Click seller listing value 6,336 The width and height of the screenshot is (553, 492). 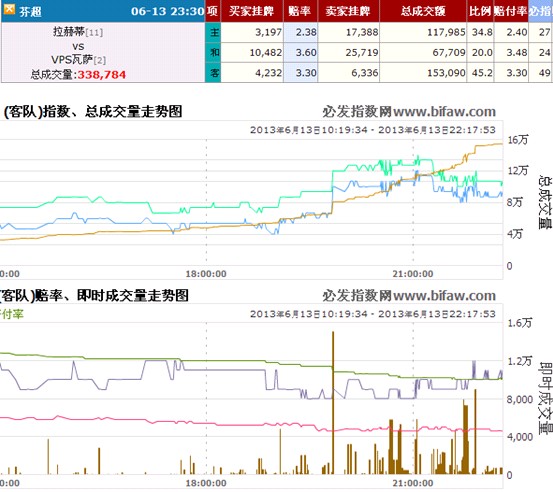coord(365,73)
